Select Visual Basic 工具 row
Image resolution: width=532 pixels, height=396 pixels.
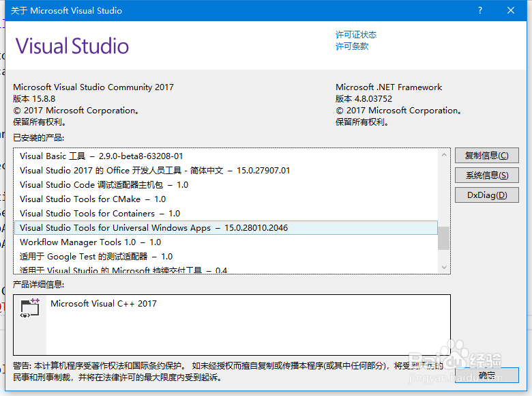[226, 156]
